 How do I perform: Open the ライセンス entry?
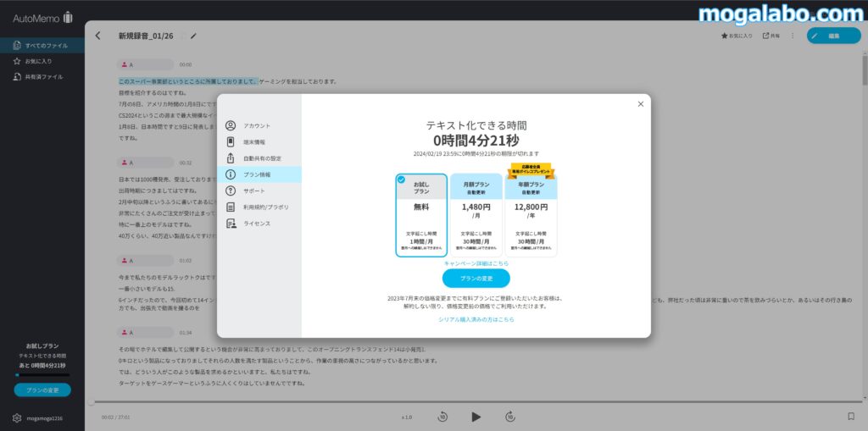click(257, 224)
